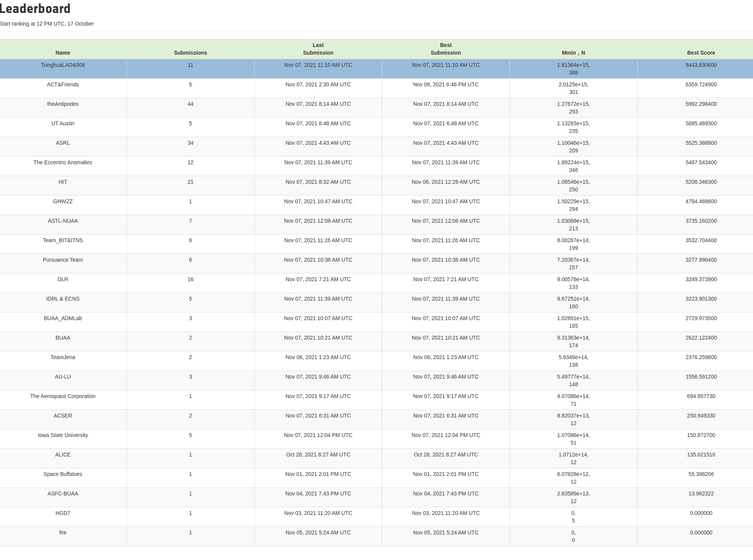Click HGD7 last submission Nov 03 11:20 AM
This screenshot has height=560, width=753.
coord(318,513)
